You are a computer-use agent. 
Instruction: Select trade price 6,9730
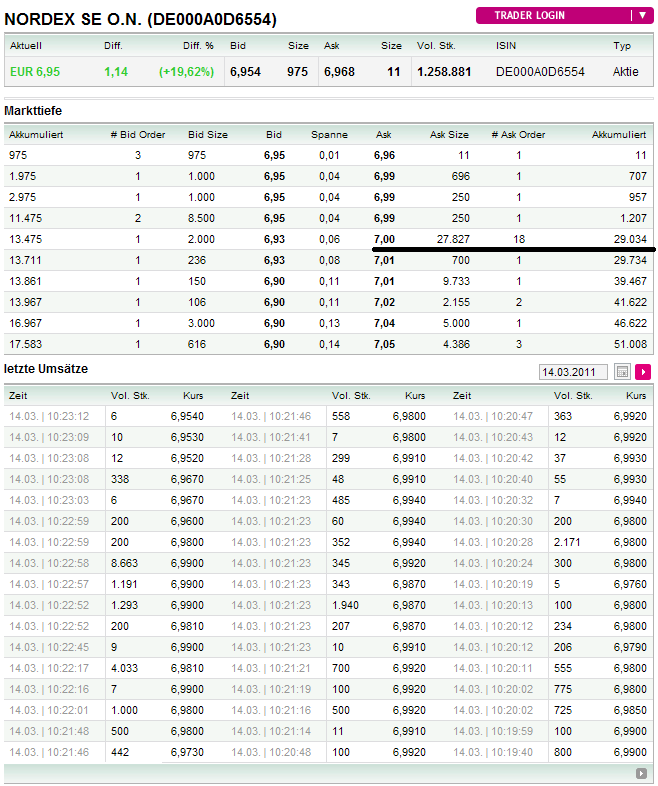coord(187,752)
